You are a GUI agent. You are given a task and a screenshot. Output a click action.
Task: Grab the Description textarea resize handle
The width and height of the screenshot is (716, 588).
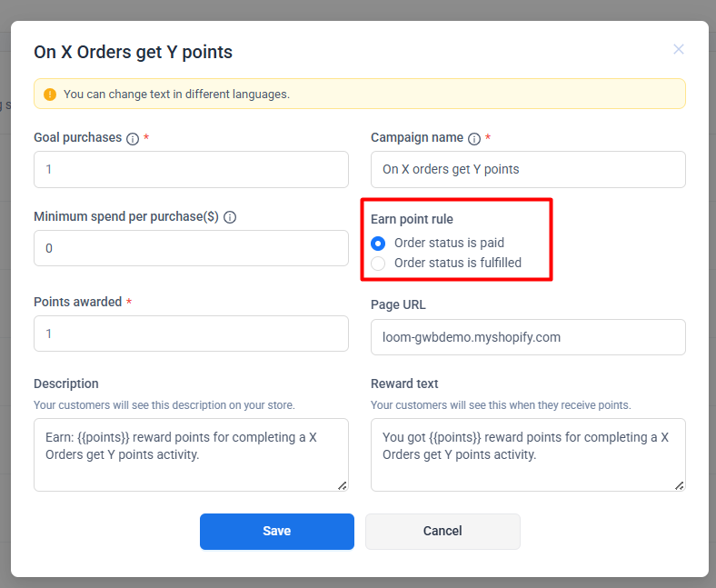343,485
